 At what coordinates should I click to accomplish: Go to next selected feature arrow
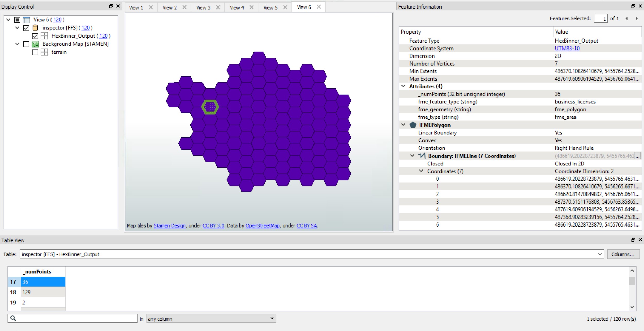[637, 18]
